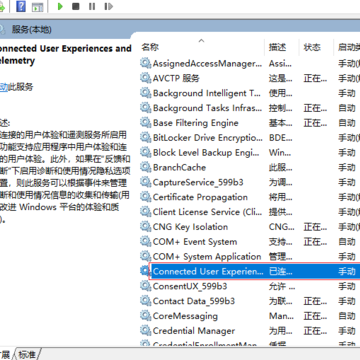Click the show/hide action pane toolbar icon
This screenshot has height=360, width=360.
[38, 7]
